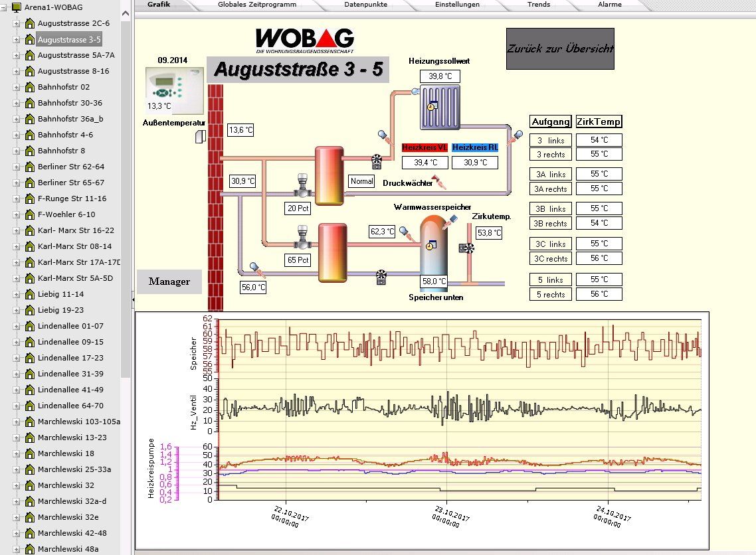Click the outdoor temperature sensor icon
Screen dimensions: 756x555
click(200, 137)
